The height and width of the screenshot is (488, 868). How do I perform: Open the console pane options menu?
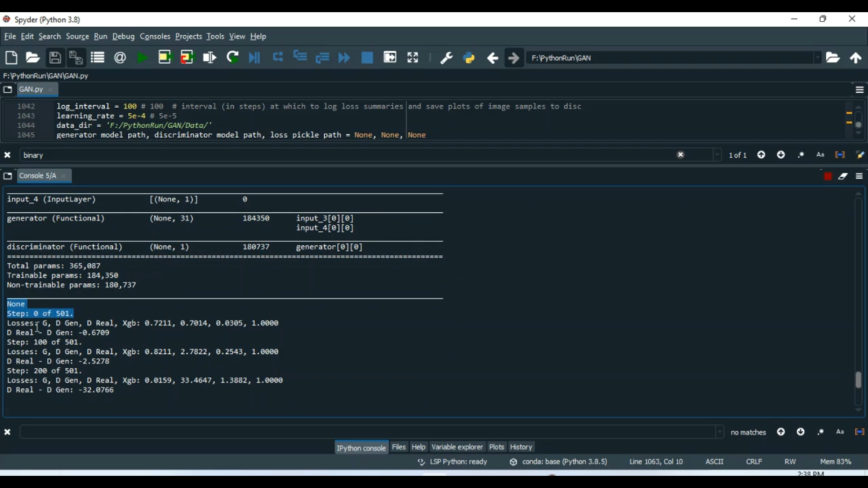[x=859, y=176]
